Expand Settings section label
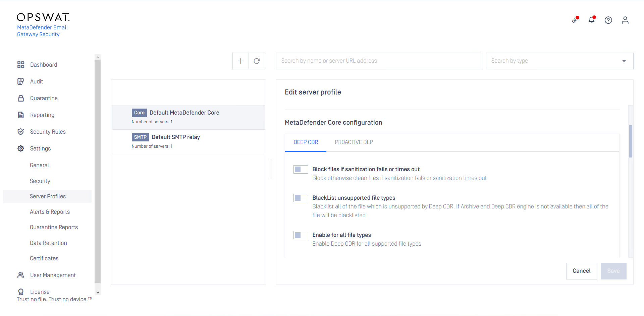Image resolution: width=644 pixels, height=316 pixels. pyautogui.click(x=40, y=148)
